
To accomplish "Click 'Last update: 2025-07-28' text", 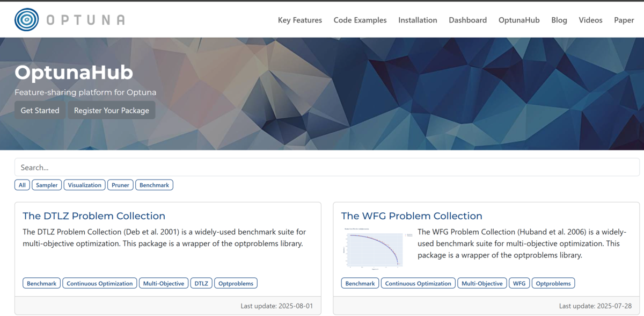I will pos(595,306).
